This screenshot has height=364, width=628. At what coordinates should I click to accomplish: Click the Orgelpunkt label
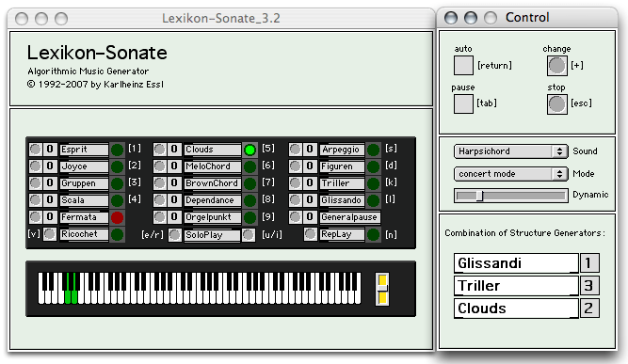213,217
